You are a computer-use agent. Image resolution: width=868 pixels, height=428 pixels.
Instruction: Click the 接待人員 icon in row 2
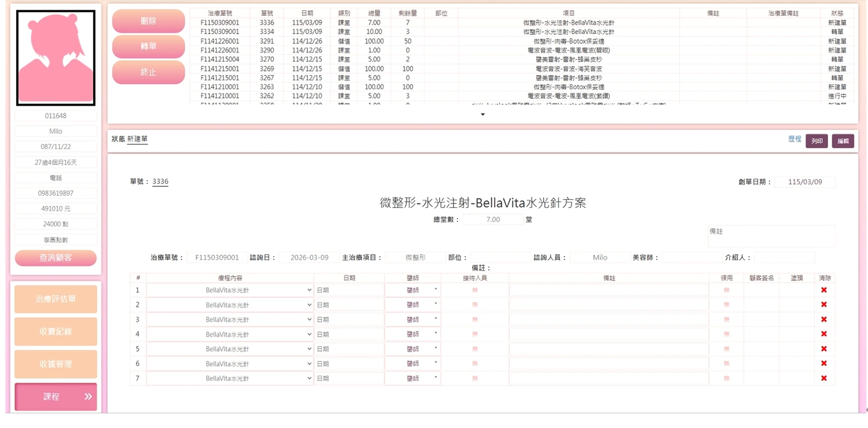pyautogui.click(x=475, y=305)
